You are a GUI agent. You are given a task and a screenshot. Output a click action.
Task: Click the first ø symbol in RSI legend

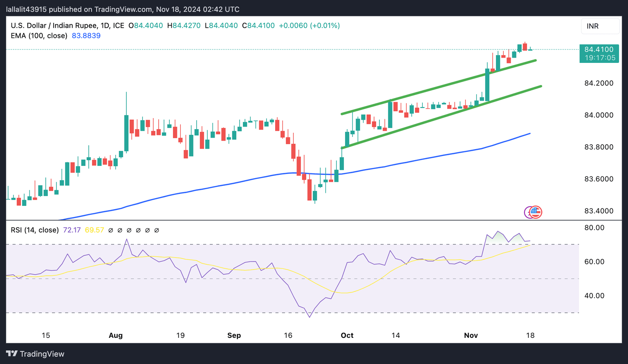click(110, 230)
